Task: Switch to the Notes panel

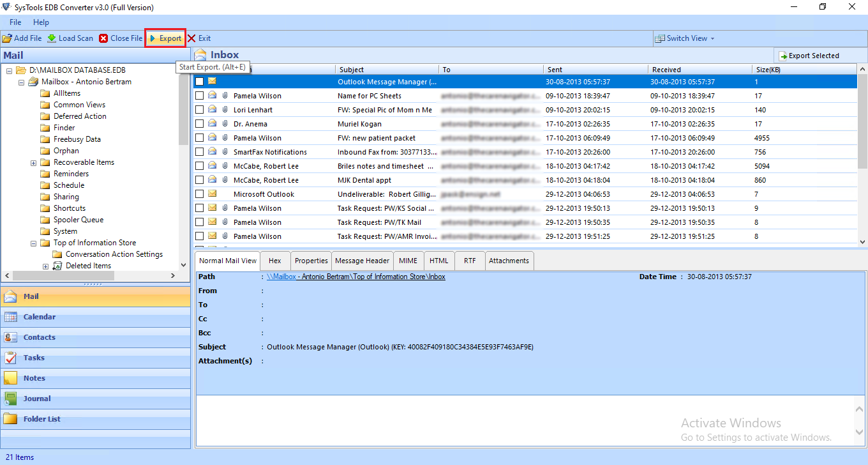Action: (96, 378)
